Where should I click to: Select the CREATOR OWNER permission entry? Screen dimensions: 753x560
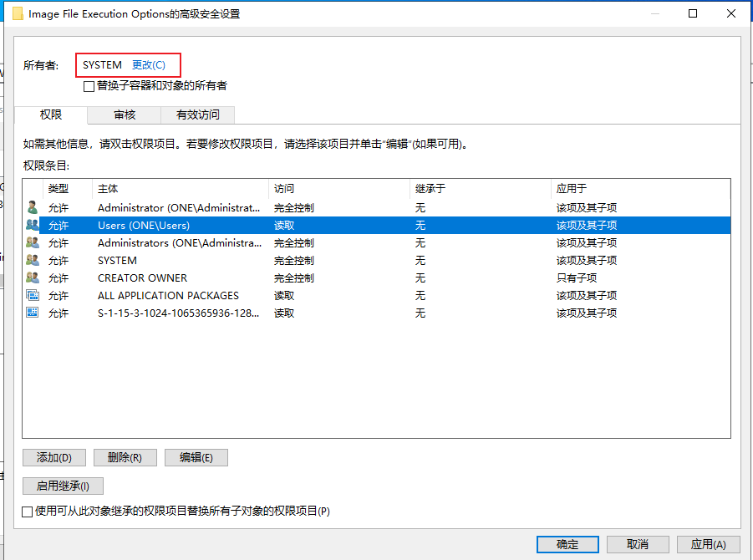376,277
